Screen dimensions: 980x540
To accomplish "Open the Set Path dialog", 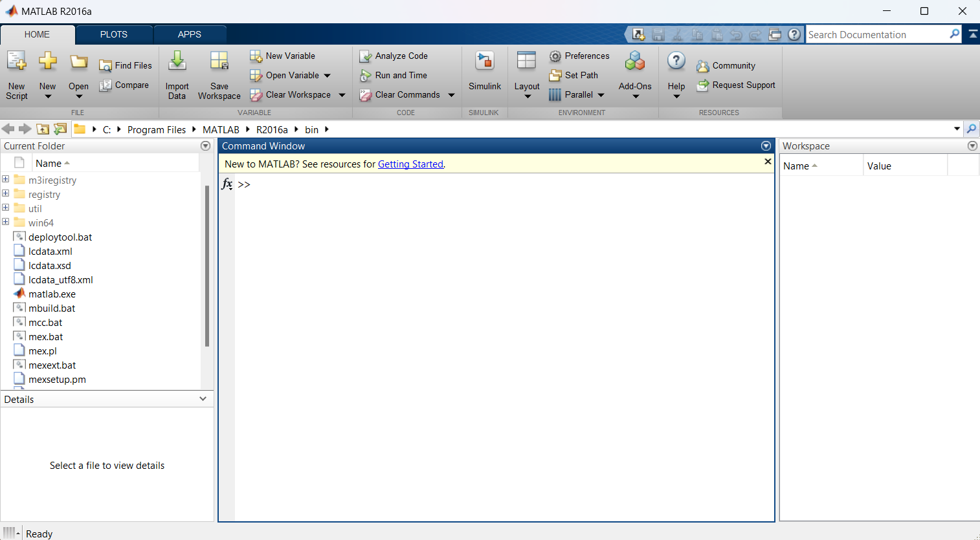I will [574, 75].
